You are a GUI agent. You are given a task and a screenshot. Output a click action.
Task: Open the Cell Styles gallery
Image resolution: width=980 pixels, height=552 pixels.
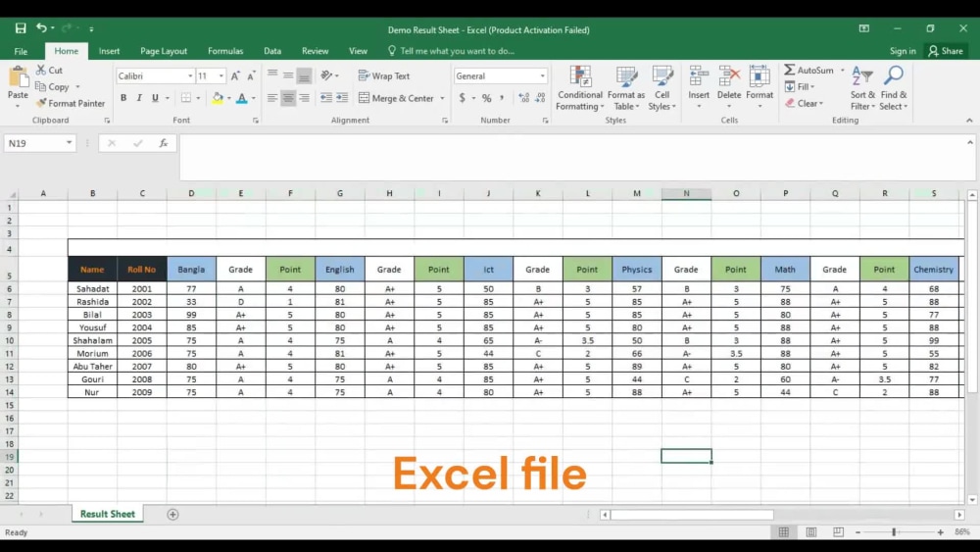661,88
